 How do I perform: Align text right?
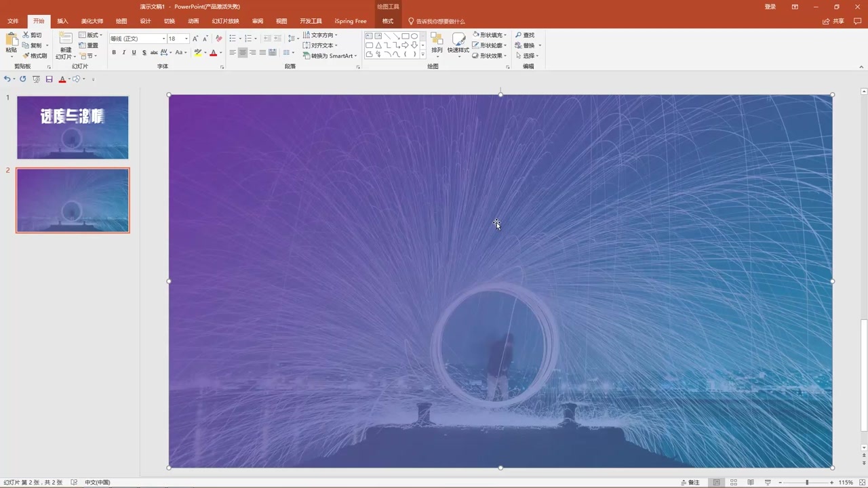pyautogui.click(x=253, y=52)
